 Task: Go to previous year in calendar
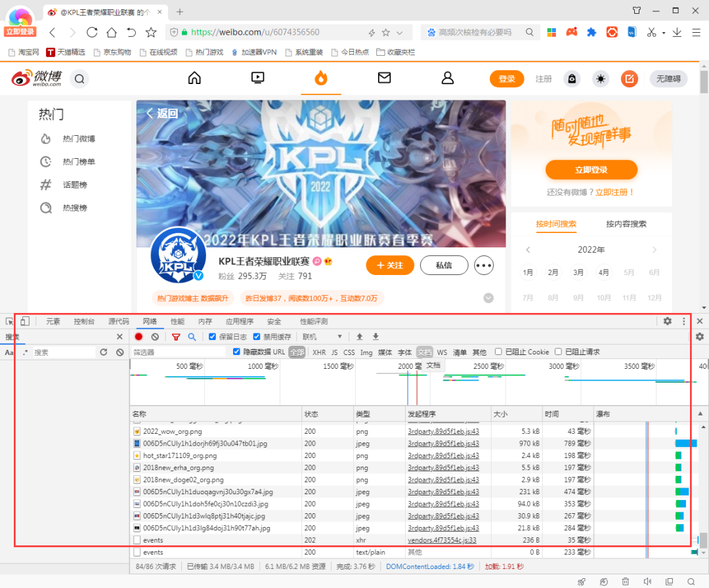click(528, 249)
